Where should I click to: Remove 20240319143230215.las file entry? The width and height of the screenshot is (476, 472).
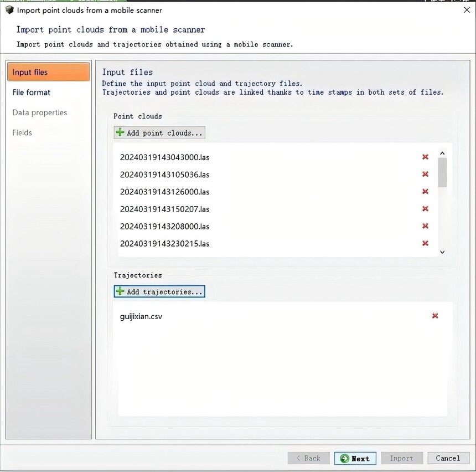tap(425, 243)
